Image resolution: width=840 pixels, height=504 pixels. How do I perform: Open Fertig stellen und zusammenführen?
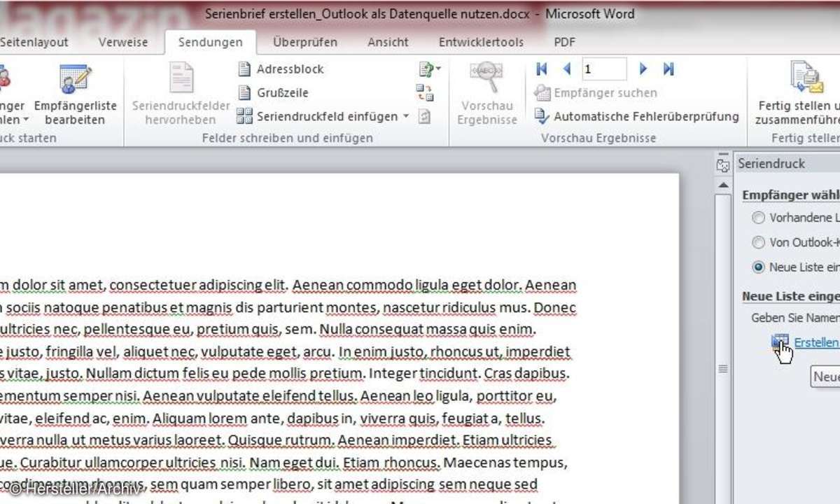pos(798,94)
